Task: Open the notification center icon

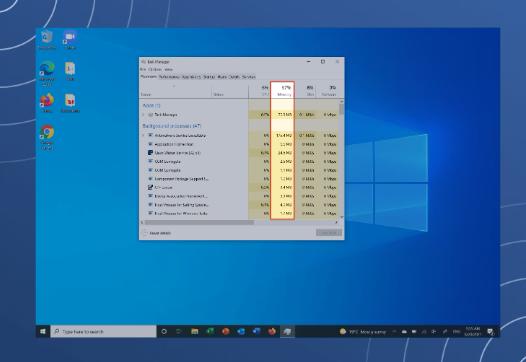Action: pyautogui.click(x=491, y=332)
